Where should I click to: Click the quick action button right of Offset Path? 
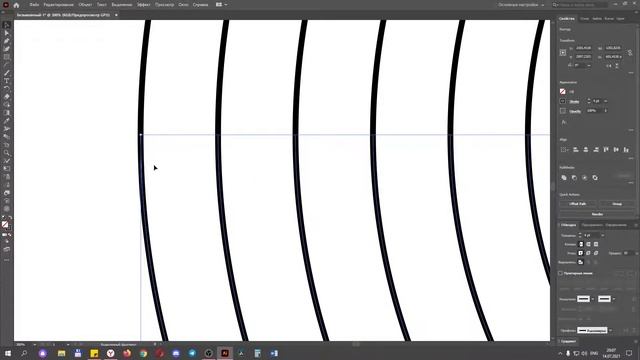pos(617,204)
